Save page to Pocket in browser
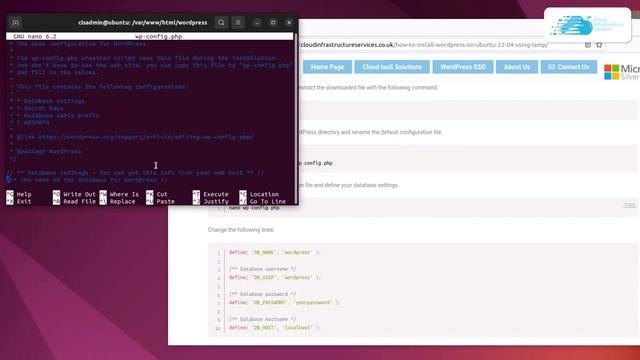Viewport: 640px width, 360px height. click(x=588, y=45)
